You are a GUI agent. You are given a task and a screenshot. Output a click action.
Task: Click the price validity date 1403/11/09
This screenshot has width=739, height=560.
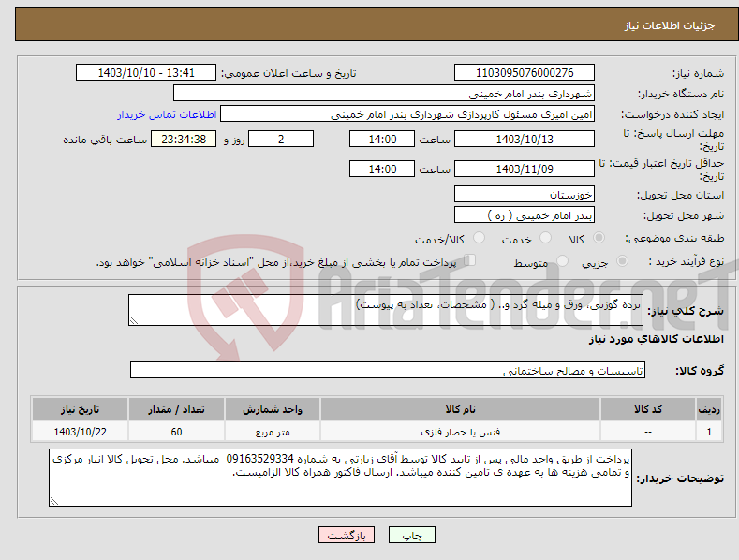point(525,169)
